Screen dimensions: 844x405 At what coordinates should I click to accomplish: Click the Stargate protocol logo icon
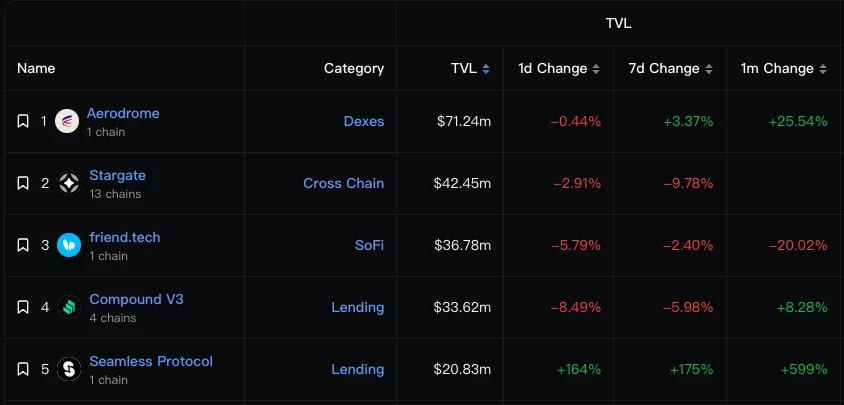pyautogui.click(x=69, y=183)
